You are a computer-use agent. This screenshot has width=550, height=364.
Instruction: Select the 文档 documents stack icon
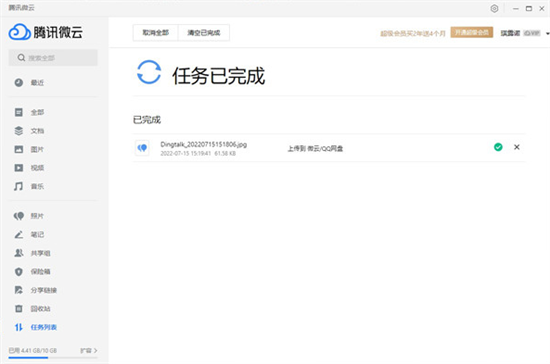[19, 131]
